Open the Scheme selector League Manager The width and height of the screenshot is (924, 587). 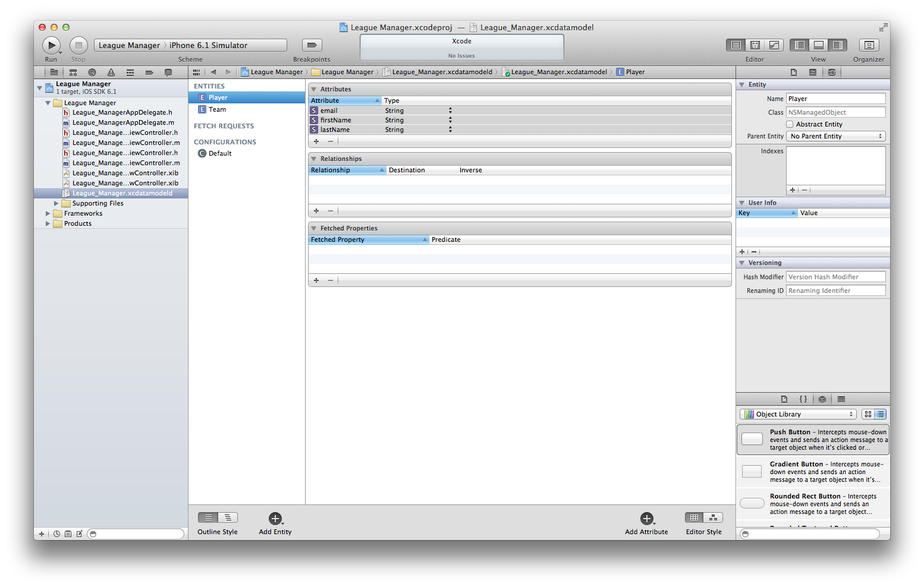(129, 45)
